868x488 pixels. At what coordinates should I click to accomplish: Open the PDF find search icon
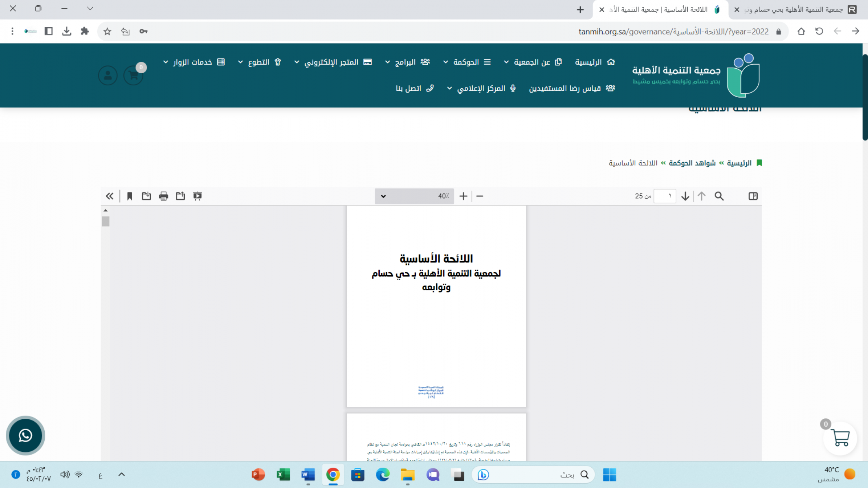[x=719, y=196]
